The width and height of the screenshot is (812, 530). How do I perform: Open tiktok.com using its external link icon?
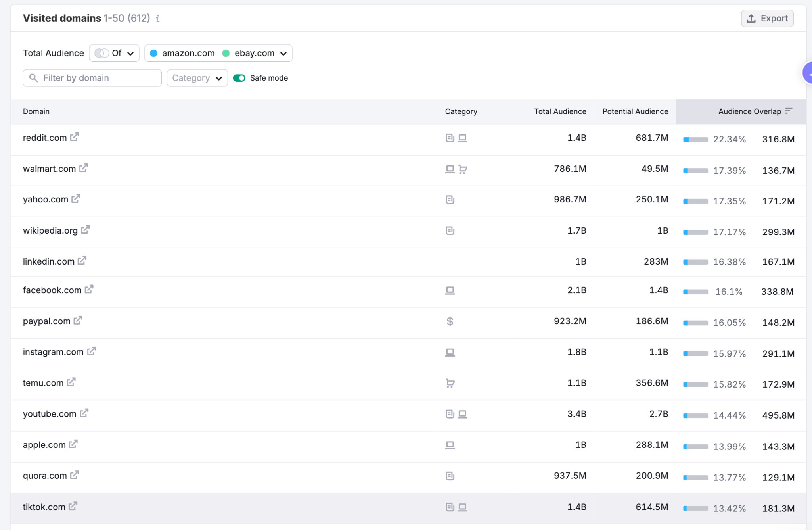[x=74, y=506]
